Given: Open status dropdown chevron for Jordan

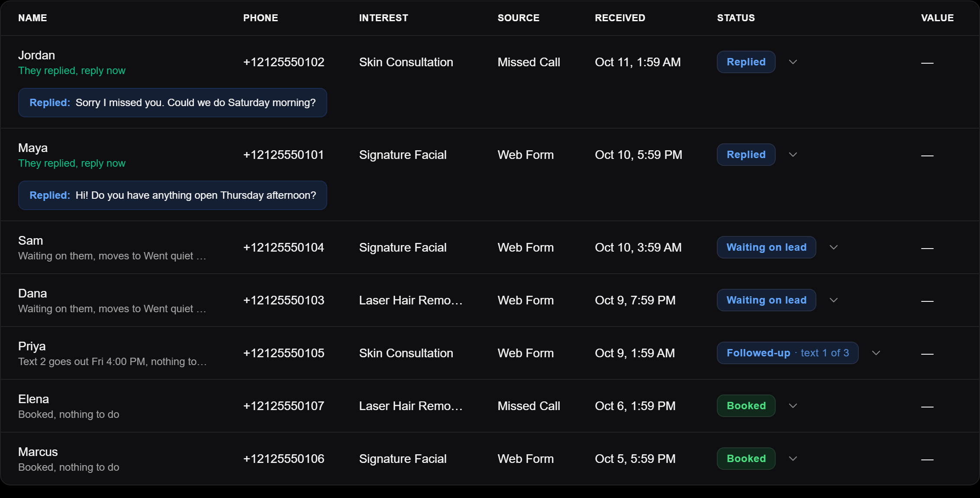Looking at the screenshot, I should pos(793,62).
